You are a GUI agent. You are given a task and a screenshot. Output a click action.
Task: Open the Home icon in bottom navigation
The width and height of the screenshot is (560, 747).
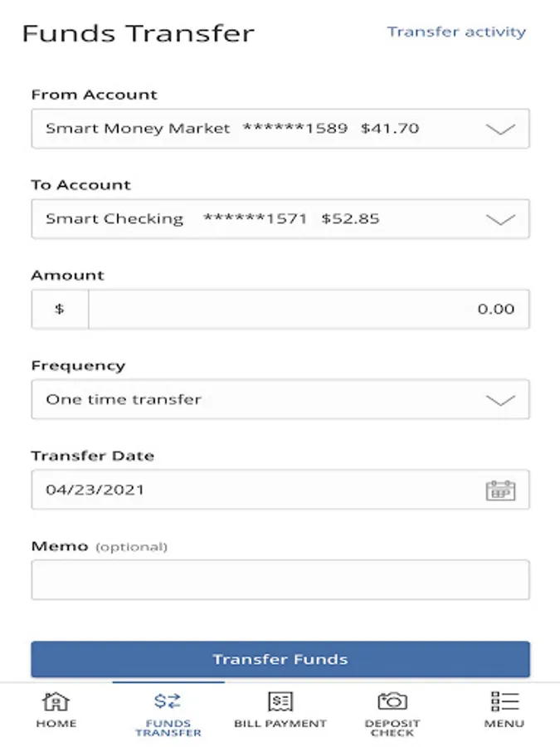click(56, 701)
